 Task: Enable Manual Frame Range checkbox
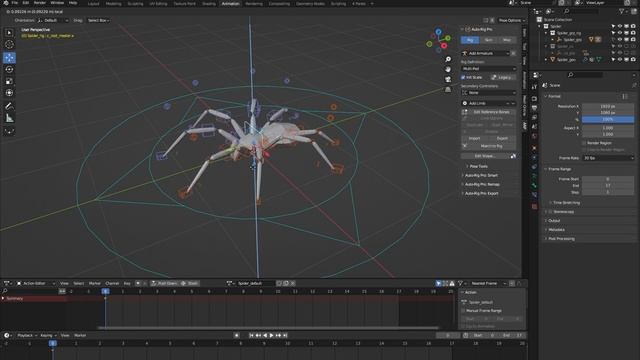click(x=464, y=311)
